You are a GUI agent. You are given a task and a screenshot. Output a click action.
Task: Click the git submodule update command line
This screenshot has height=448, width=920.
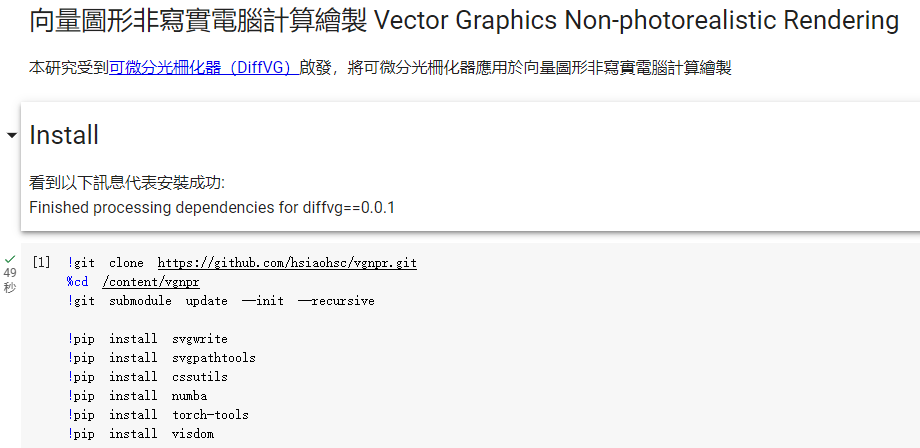(221, 301)
